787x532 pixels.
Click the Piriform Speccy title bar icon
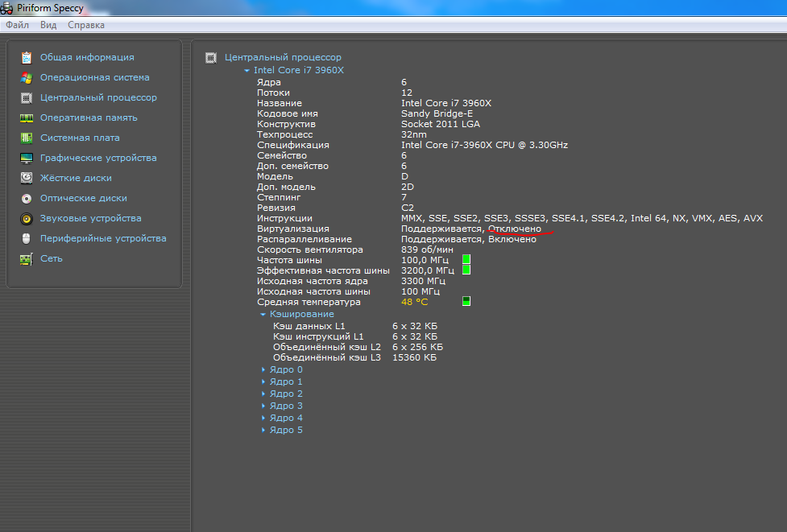click(6, 9)
